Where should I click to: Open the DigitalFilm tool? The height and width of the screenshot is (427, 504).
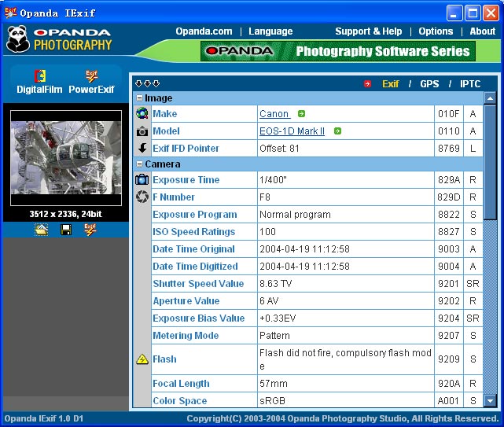[39, 82]
